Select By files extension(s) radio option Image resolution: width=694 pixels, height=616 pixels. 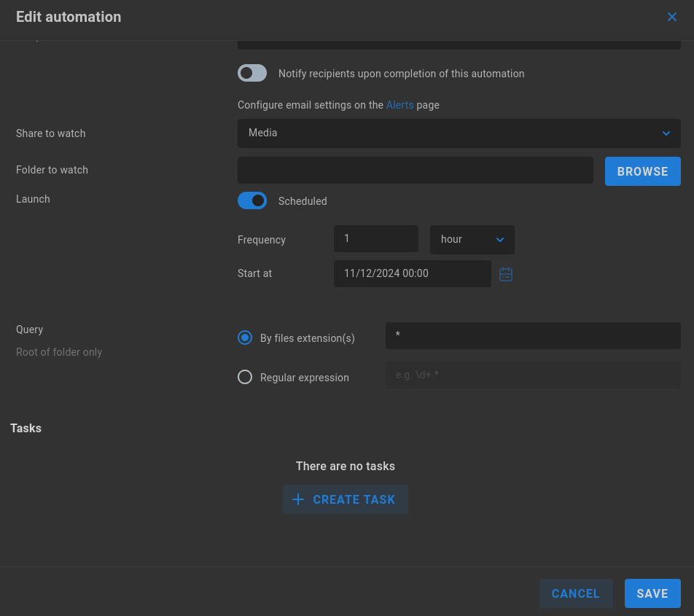coord(245,338)
